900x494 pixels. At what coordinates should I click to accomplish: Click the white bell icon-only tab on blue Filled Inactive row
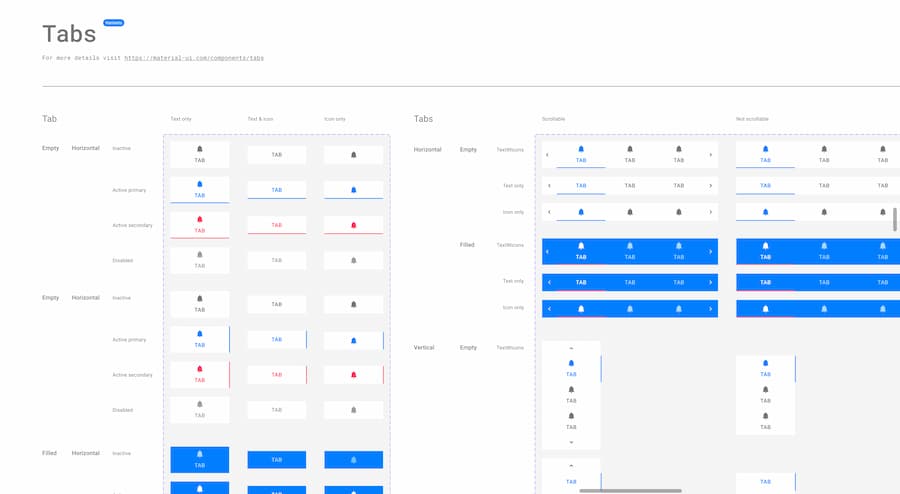pos(353,460)
